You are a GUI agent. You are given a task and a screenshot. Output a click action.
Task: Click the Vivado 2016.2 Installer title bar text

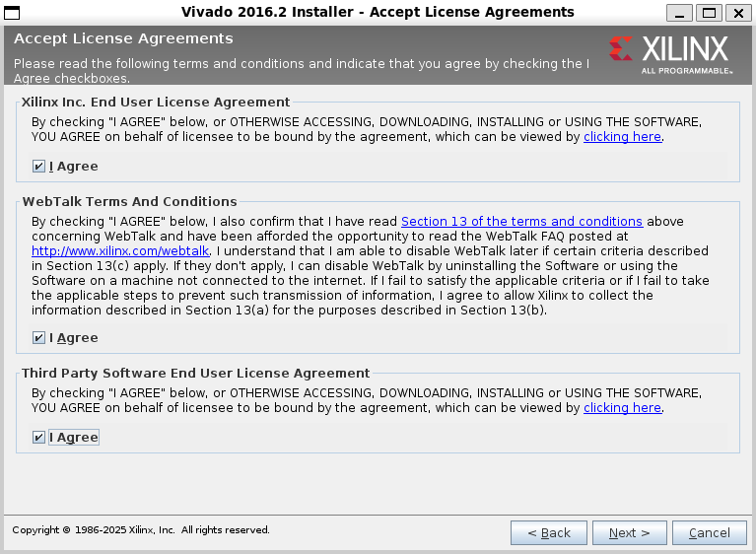tap(378, 13)
